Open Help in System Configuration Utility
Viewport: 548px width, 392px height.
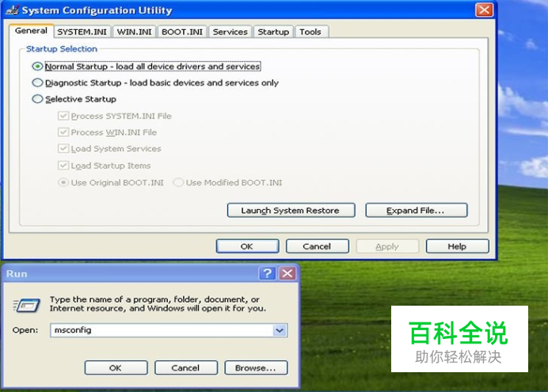pos(457,246)
